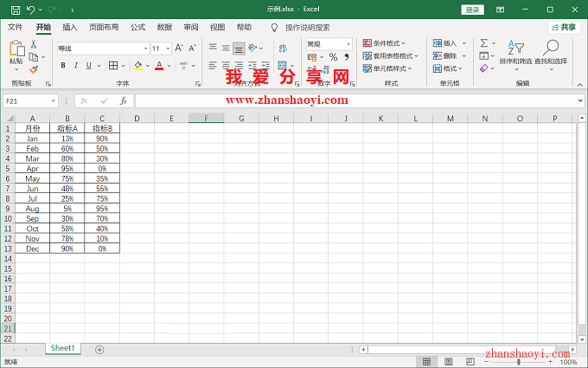This screenshot has height=368, width=588.
Task: Click the Undo arrow icon
Action: [31, 10]
